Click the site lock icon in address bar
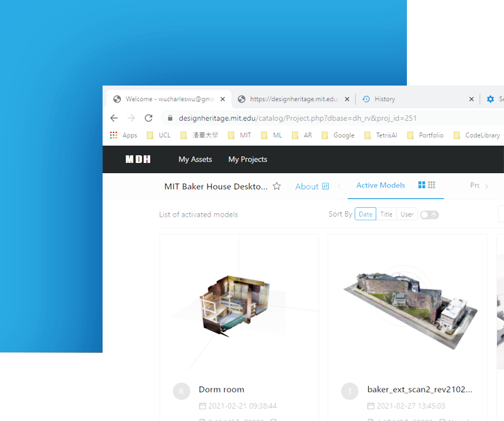Image resolution: width=504 pixels, height=421 pixels. click(x=170, y=117)
